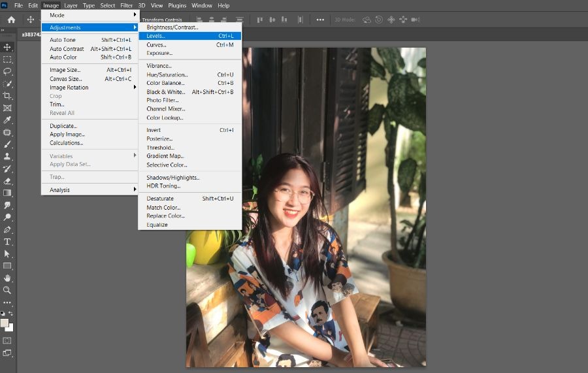Select the Clone Stamp tool
The height and width of the screenshot is (373, 588).
(7, 156)
